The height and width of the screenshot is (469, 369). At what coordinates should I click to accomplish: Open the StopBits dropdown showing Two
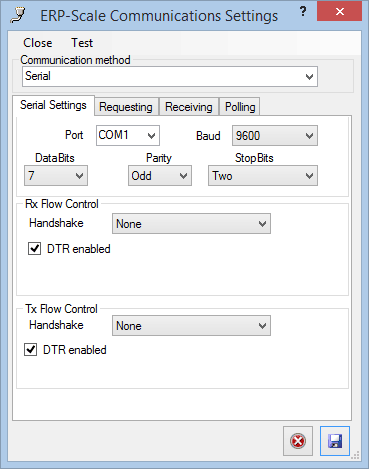[263, 176]
